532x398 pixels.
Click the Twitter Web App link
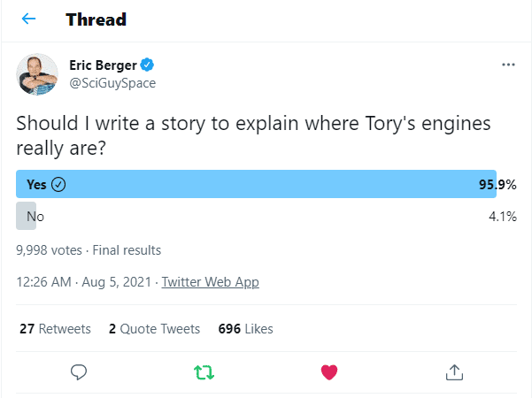click(211, 282)
